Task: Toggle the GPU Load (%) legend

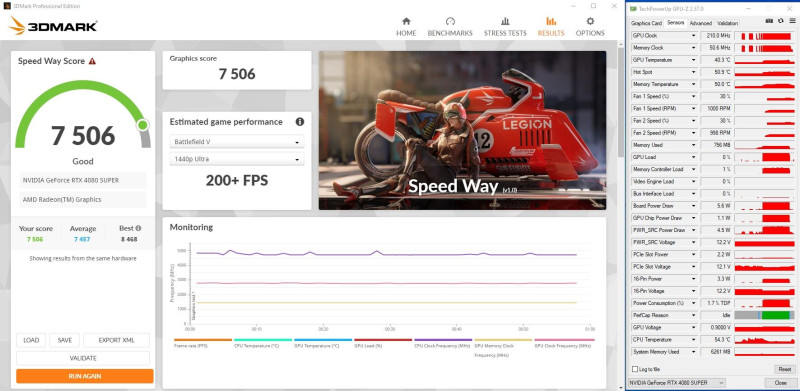Action: [x=383, y=343]
